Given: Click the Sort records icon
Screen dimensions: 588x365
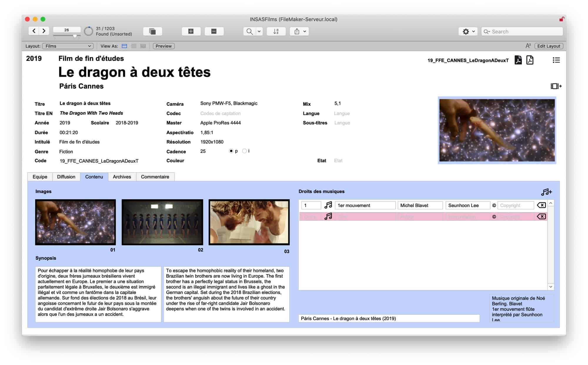Looking at the screenshot, I should tap(276, 31).
